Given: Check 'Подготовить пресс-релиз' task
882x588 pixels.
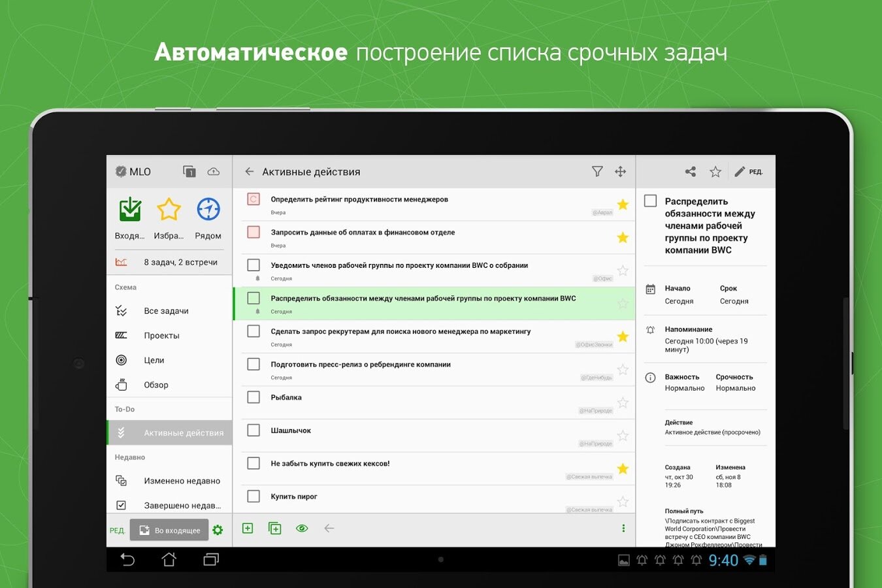Looking at the screenshot, I should pos(253,364).
